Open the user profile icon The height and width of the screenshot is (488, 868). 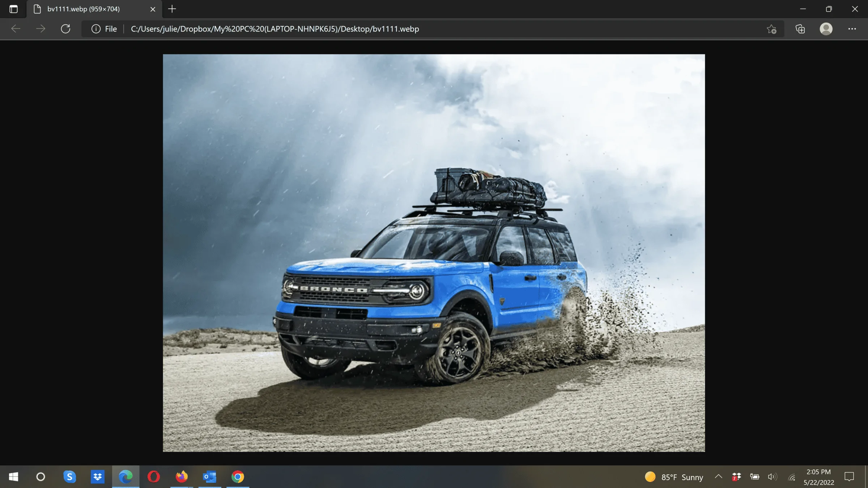click(x=826, y=29)
